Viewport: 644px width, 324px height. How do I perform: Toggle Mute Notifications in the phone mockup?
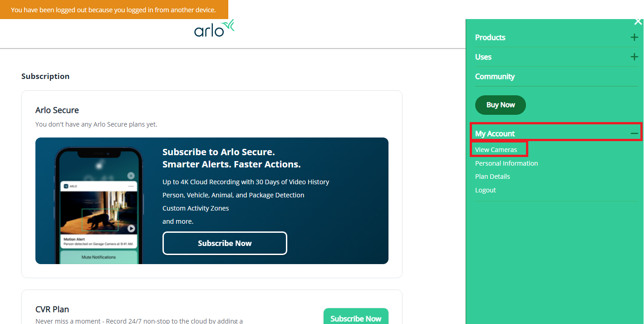coord(99,257)
